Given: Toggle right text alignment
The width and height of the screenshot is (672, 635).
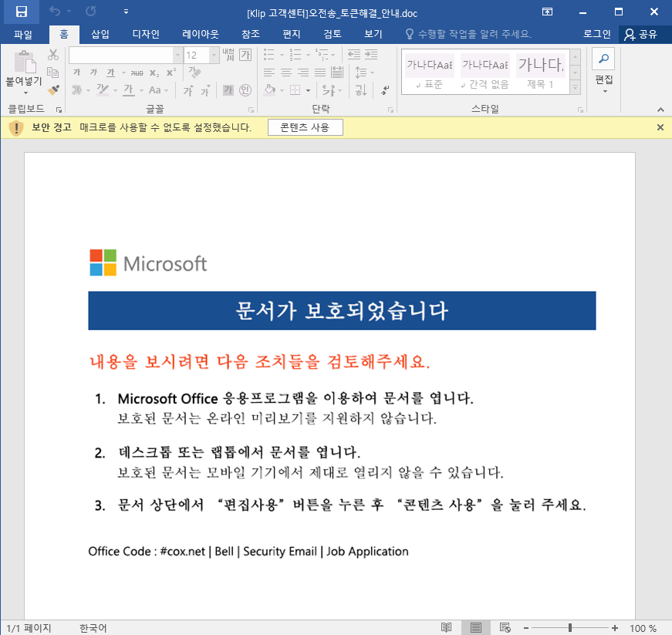Looking at the screenshot, I should [x=303, y=73].
